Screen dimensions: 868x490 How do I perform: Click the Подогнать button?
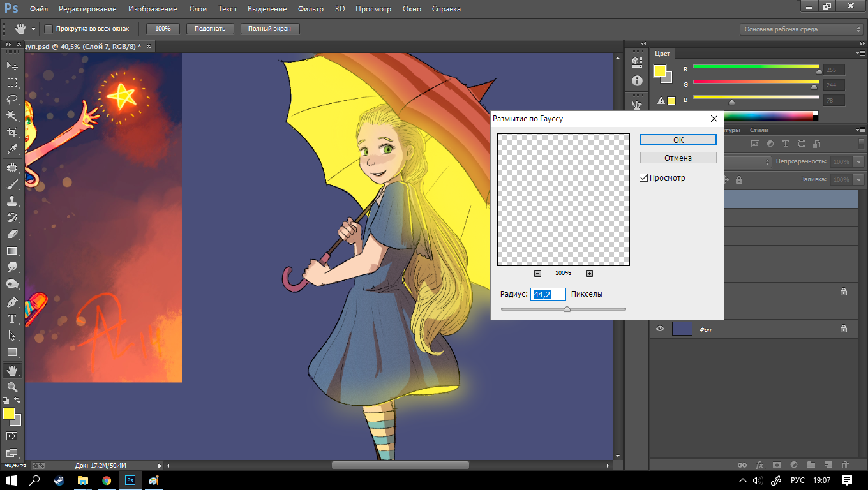click(210, 29)
